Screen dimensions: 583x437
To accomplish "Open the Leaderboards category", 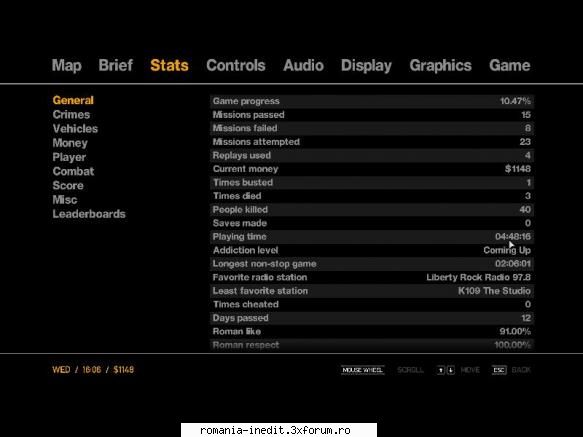I will 89,214.
